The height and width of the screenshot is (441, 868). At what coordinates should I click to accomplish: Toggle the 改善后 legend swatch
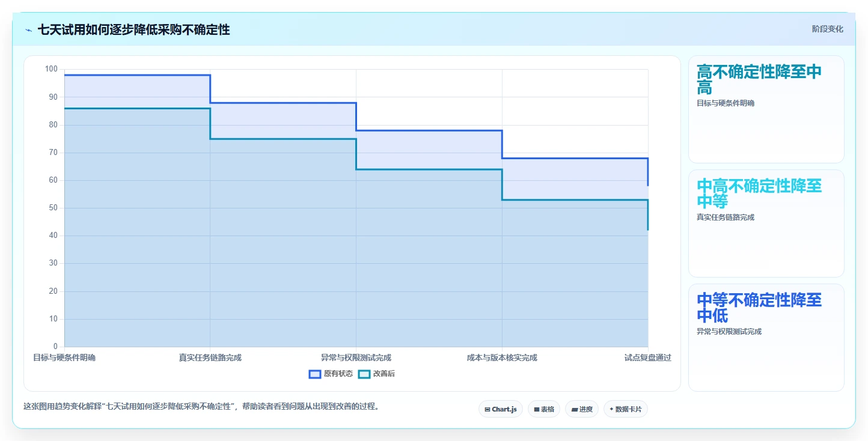364,374
